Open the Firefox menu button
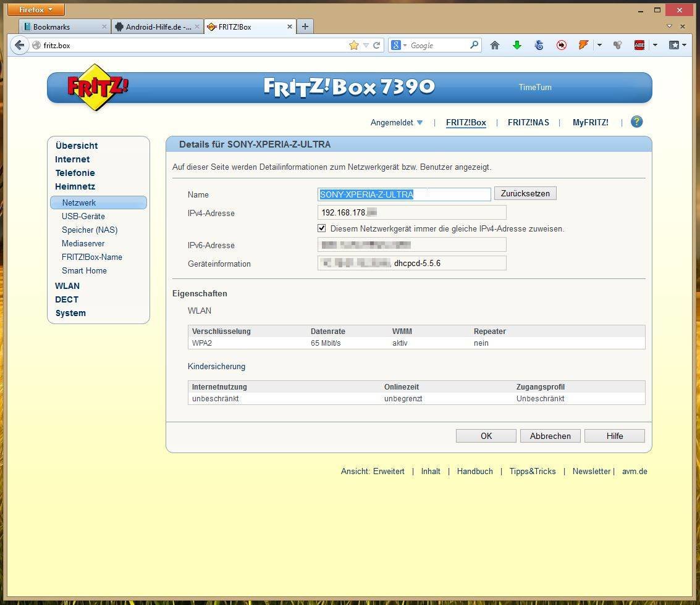The height and width of the screenshot is (605, 700). [36, 9]
